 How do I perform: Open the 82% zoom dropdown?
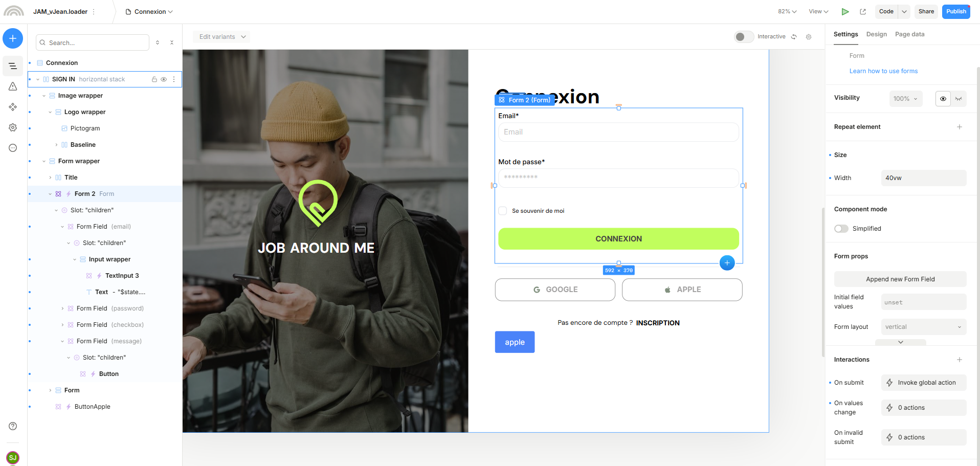coord(787,11)
